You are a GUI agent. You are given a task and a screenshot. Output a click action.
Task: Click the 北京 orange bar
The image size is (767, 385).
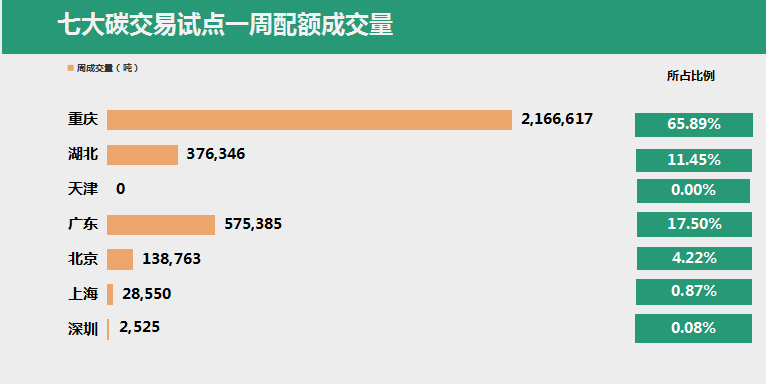tap(120, 259)
